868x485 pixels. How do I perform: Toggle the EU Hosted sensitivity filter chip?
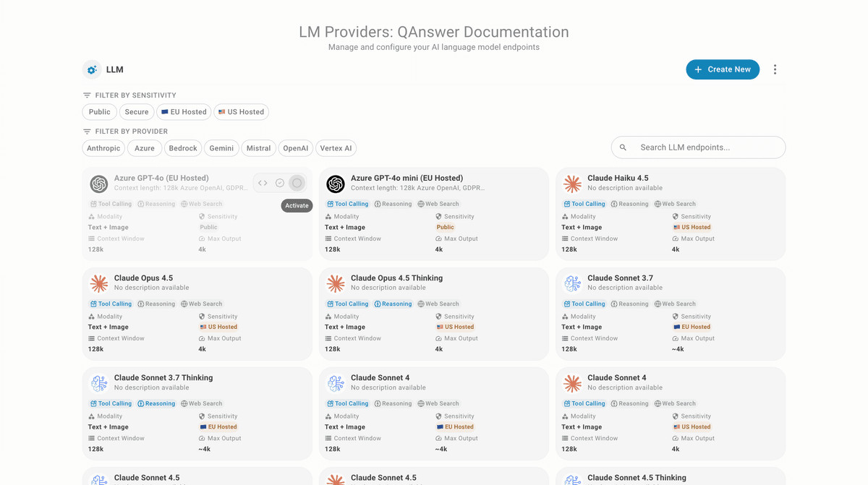coord(184,112)
